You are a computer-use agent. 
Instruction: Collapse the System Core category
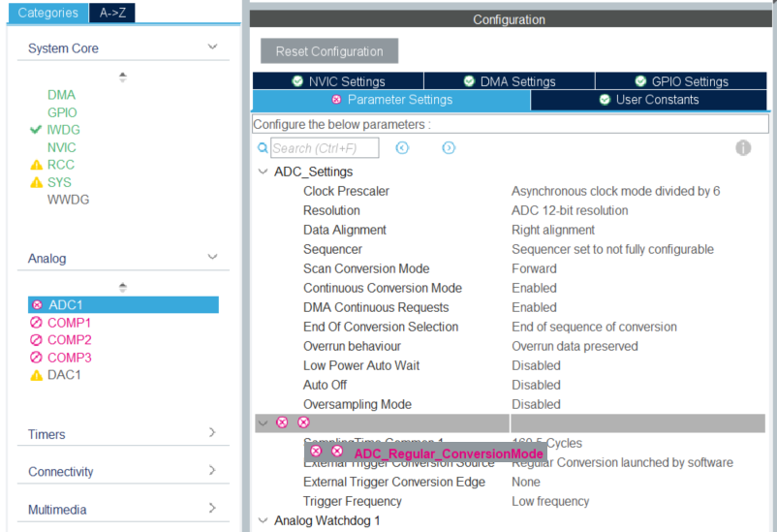213,47
